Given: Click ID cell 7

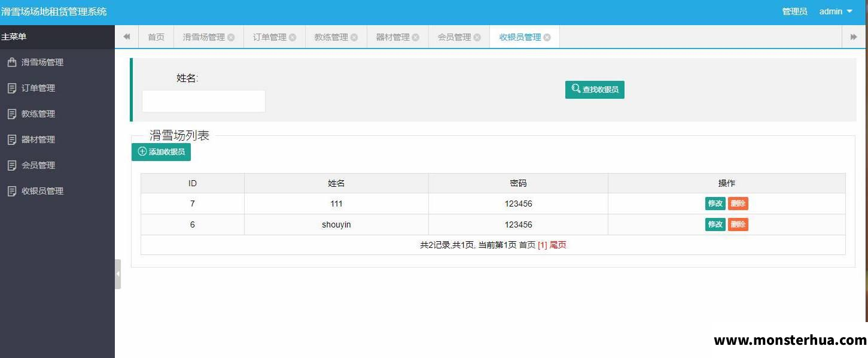Looking at the screenshot, I should (x=193, y=204).
